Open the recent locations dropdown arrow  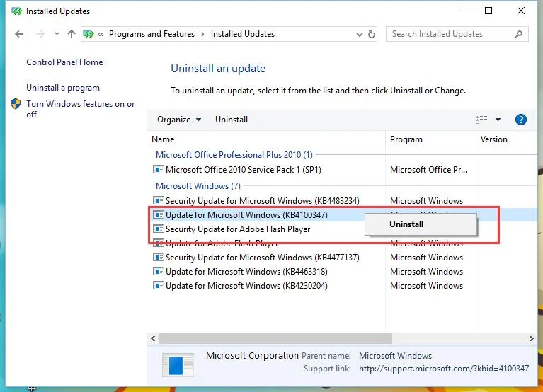point(57,34)
